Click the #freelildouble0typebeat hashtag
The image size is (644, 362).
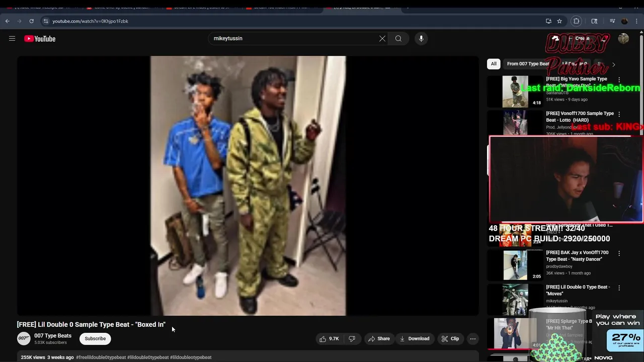click(x=101, y=357)
